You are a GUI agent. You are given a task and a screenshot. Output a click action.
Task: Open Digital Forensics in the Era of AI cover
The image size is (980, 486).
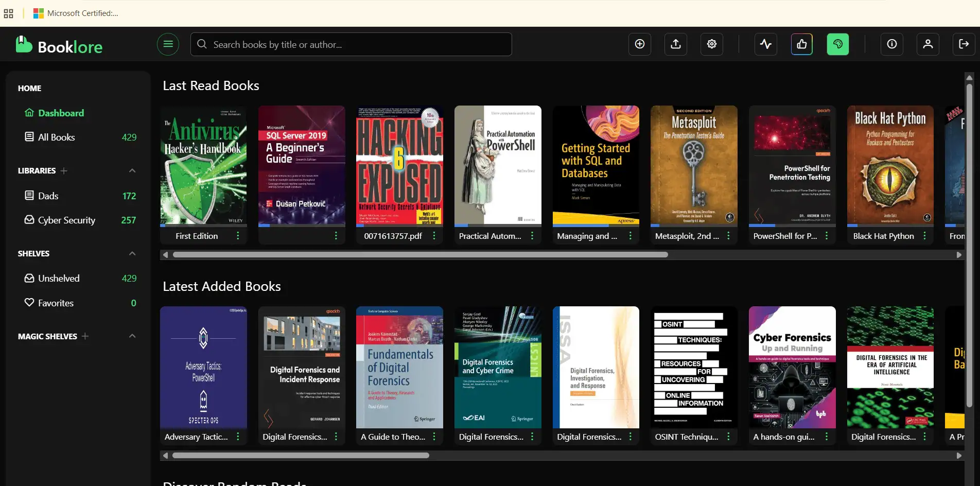[x=890, y=367]
